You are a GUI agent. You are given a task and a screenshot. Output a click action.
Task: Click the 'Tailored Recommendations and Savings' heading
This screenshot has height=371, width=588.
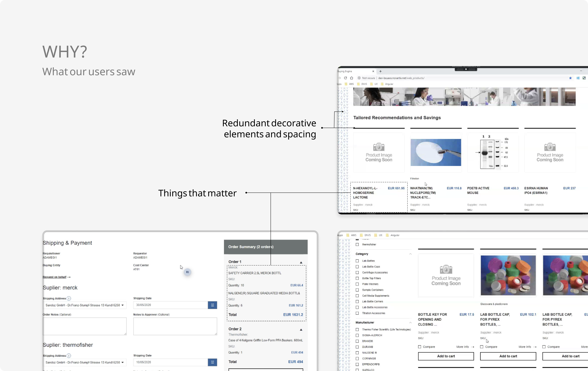pyautogui.click(x=397, y=118)
